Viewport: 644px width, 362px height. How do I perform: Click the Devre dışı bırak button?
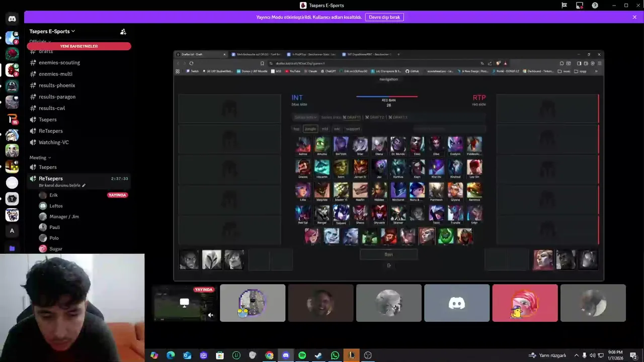click(x=384, y=17)
